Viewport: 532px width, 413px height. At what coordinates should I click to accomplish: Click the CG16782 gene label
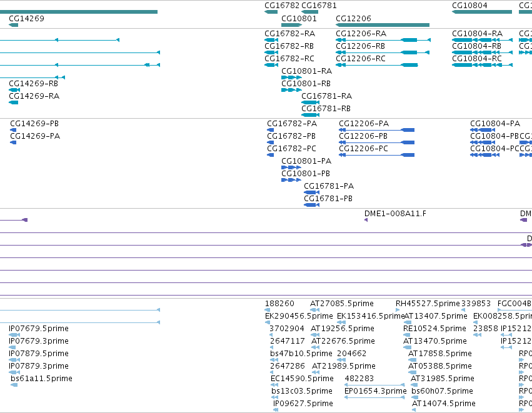click(282, 6)
